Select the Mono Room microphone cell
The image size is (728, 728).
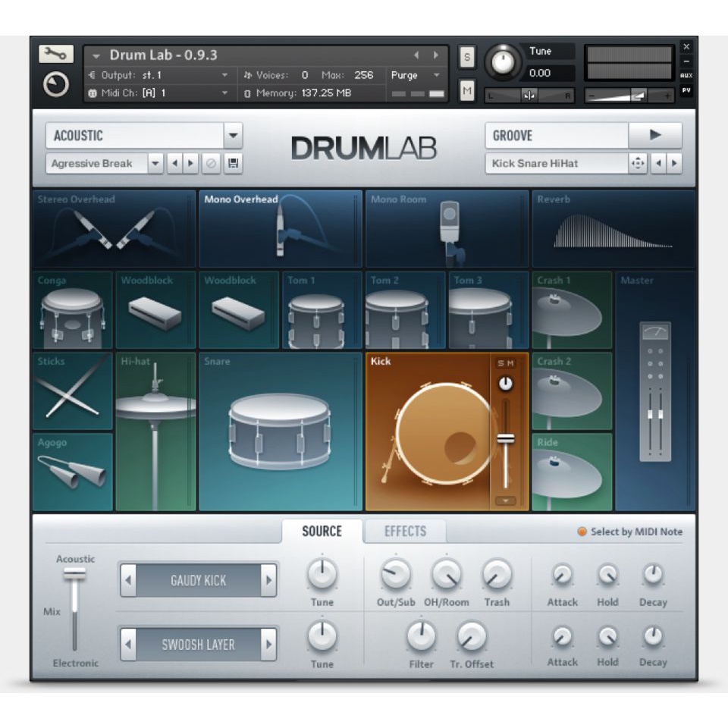pos(447,228)
